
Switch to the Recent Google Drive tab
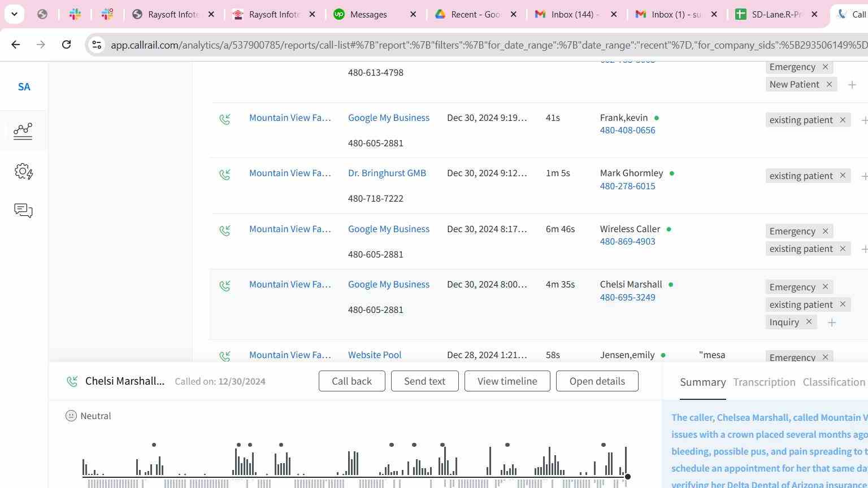[x=476, y=14]
